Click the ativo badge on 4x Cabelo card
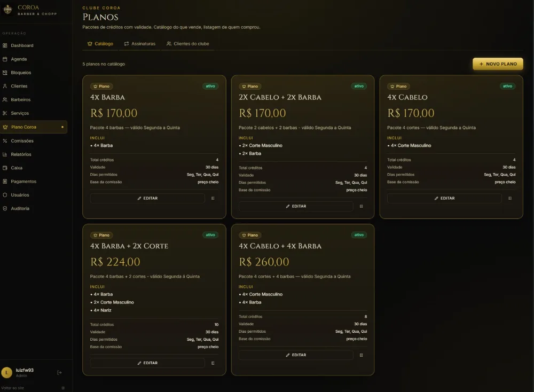Viewport: 534px width, 392px height. tap(507, 86)
